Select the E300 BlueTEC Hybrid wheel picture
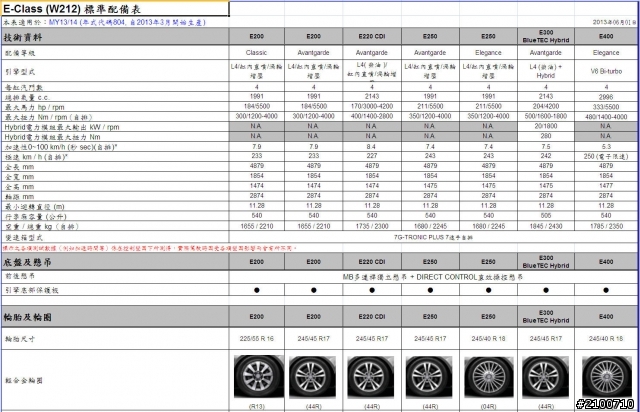This screenshot has height=412, width=640. (x=545, y=377)
